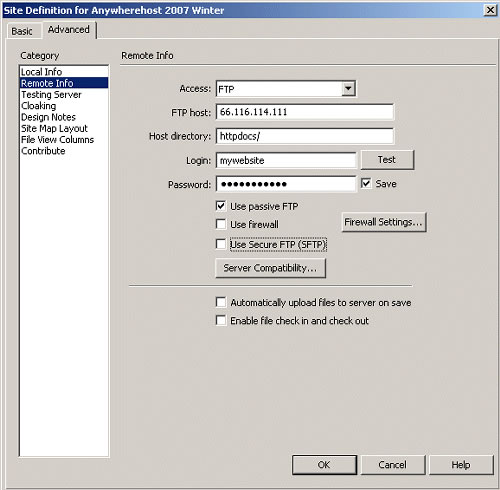This screenshot has height=490, width=500.
Task: Toggle the Save password checkbox
Action: pos(366,183)
